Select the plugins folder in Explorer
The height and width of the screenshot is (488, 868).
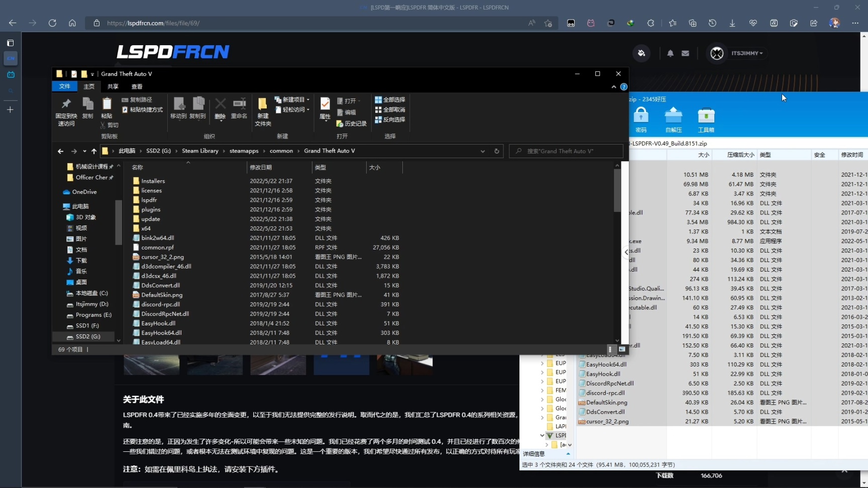tap(151, 209)
